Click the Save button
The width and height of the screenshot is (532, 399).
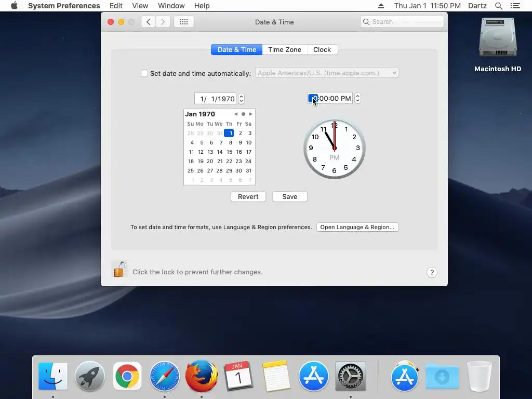(x=290, y=197)
